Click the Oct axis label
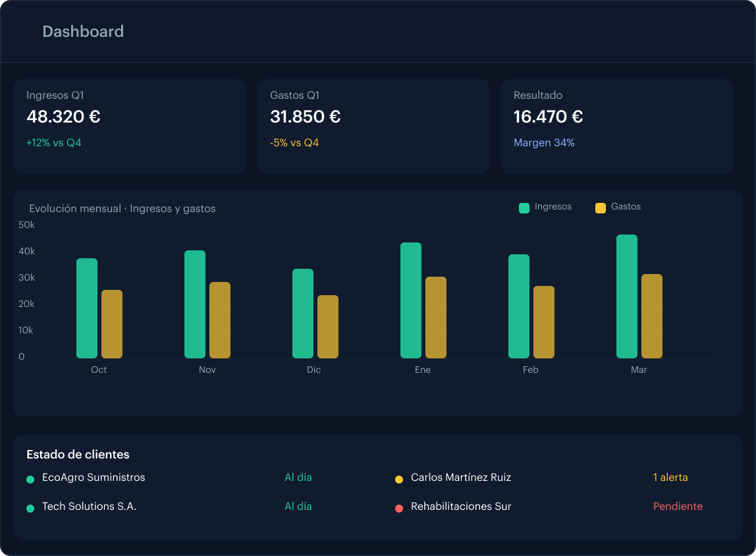The height and width of the screenshot is (556, 756). point(99,370)
